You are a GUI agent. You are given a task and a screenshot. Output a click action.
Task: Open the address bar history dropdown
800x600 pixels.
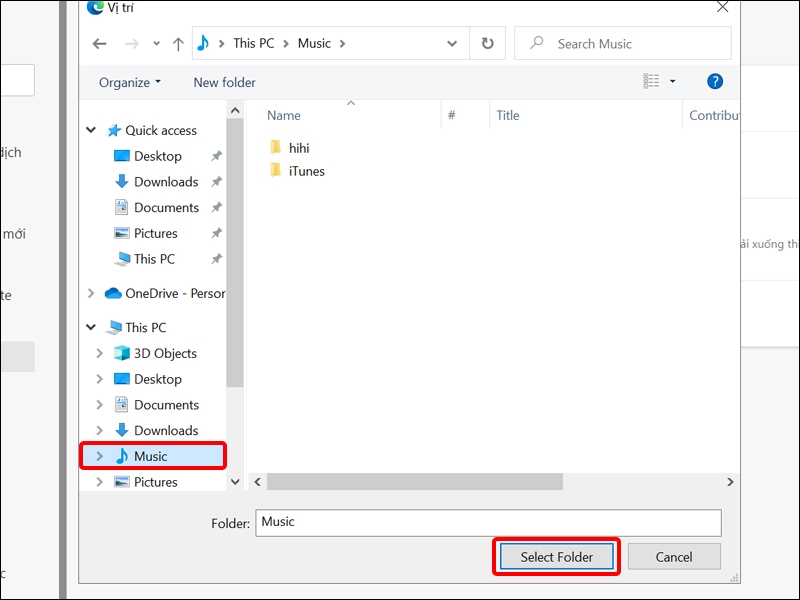pyautogui.click(x=452, y=44)
